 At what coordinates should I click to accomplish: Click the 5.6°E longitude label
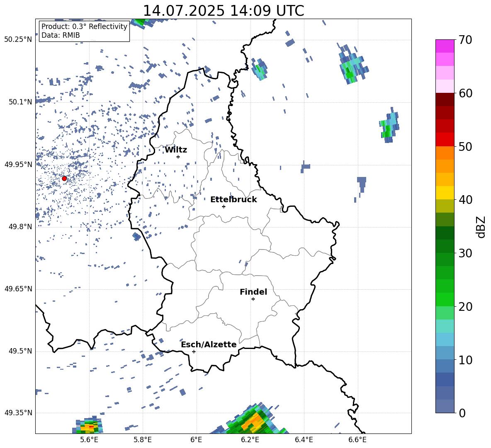89,440
